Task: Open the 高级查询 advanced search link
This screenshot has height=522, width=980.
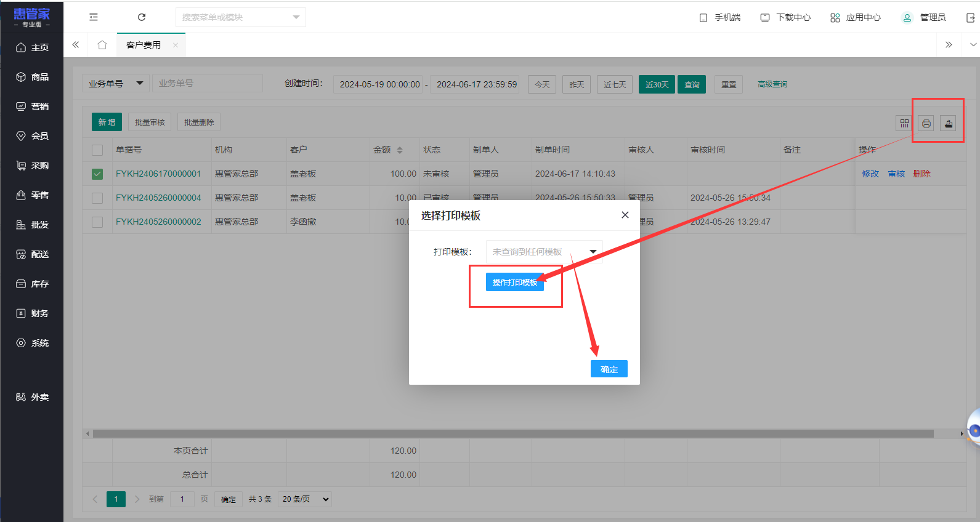Action: [x=772, y=84]
